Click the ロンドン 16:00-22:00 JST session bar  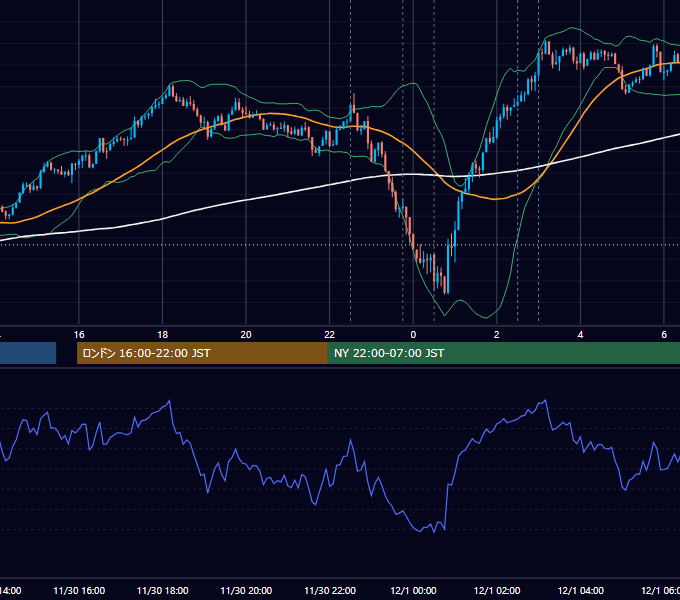pos(202,353)
